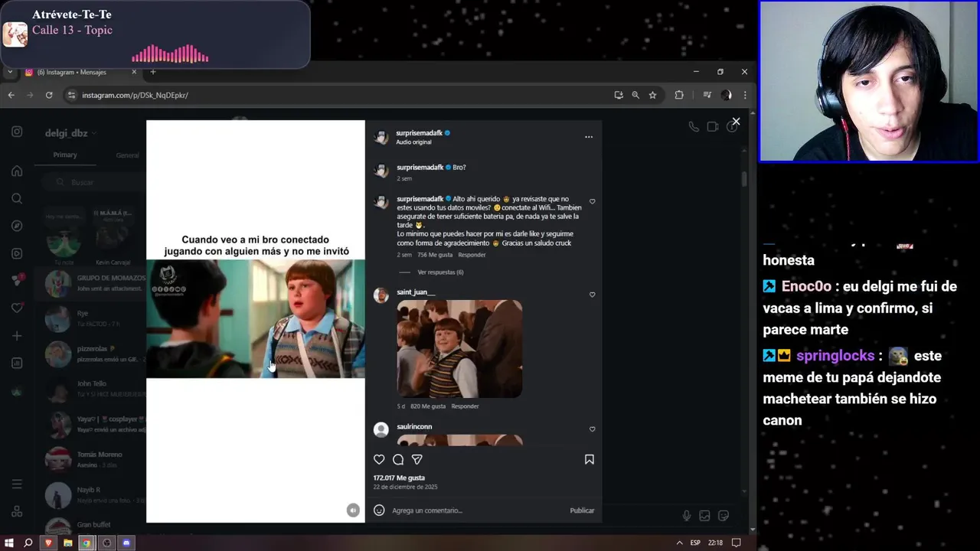The width and height of the screenshot is (980, 551).
Task: Zoom magnifier icon in address bar
Action: [x=635, y=95]
